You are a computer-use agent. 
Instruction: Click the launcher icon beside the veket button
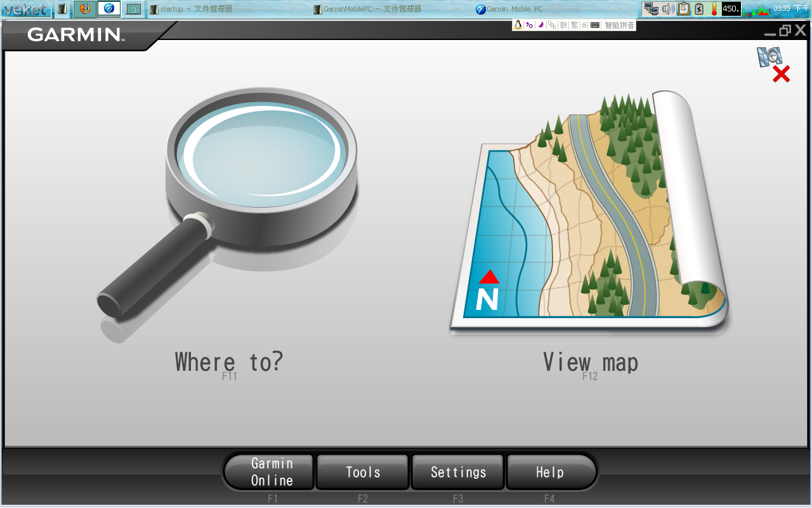[x=62, y=9]
